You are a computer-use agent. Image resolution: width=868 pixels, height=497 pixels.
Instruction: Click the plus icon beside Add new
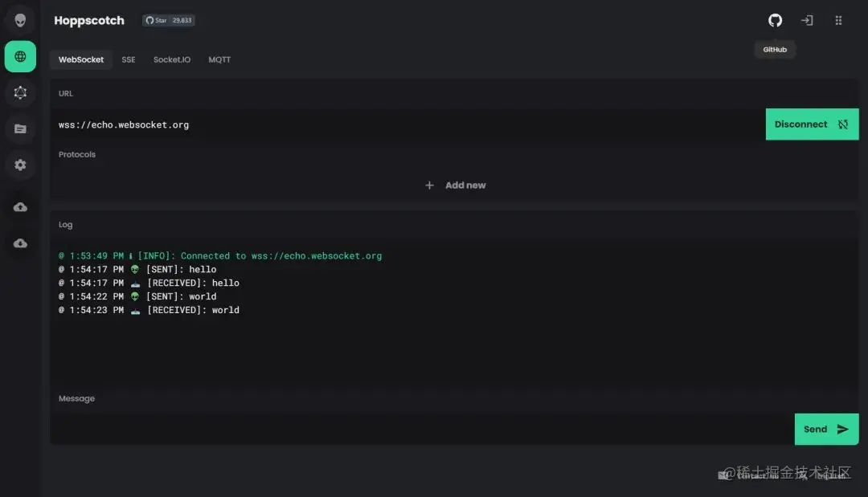429,185
